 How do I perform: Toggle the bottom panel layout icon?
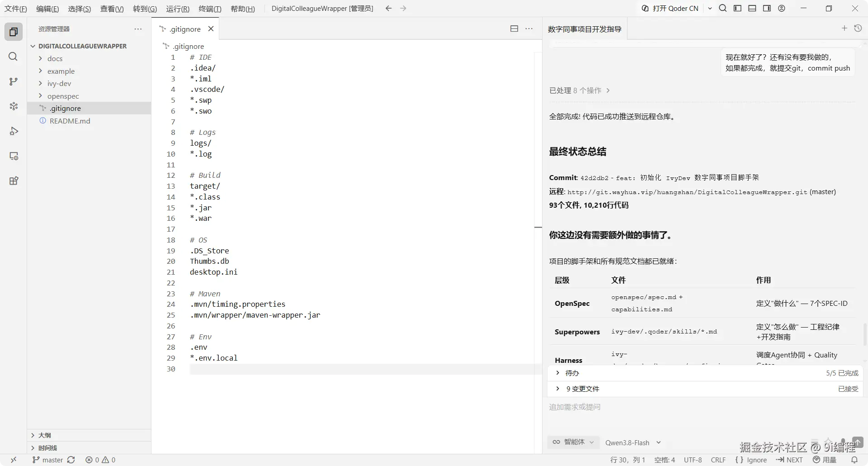point(752,8)
